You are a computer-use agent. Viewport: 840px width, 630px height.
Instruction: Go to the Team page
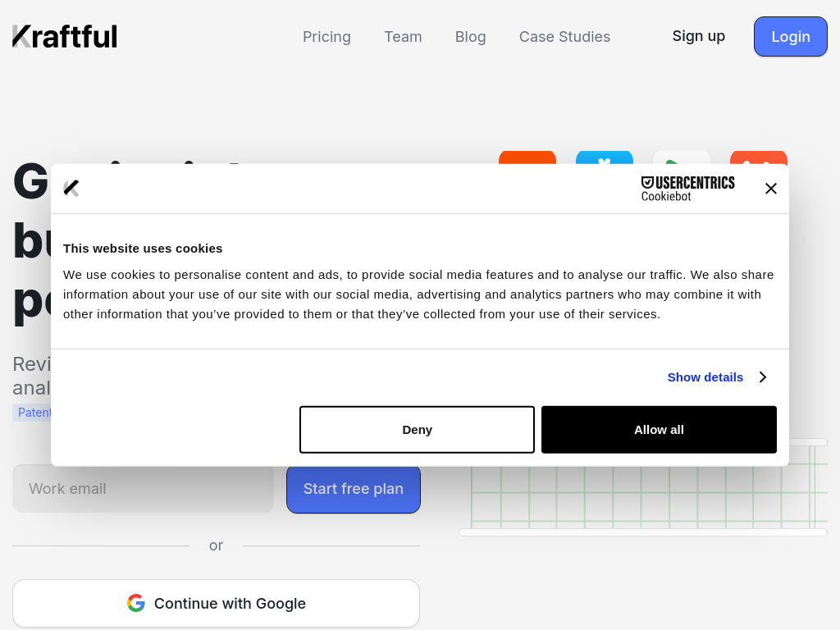pyautogui.click(x=403, y=37)
